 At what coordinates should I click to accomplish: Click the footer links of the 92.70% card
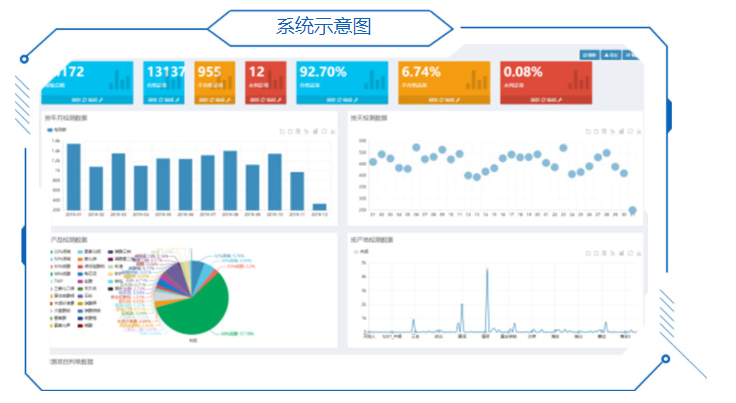point(342,100)
